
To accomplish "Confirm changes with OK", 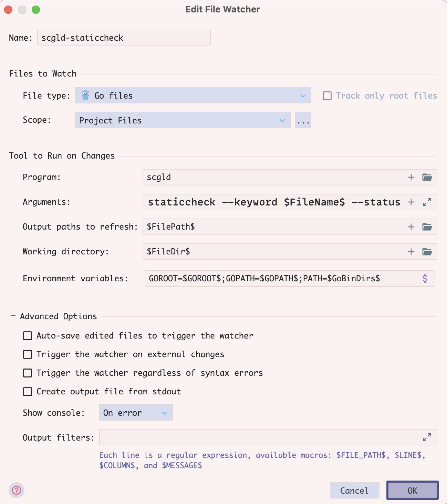I will pyautogui.click(x=412, y=490).
